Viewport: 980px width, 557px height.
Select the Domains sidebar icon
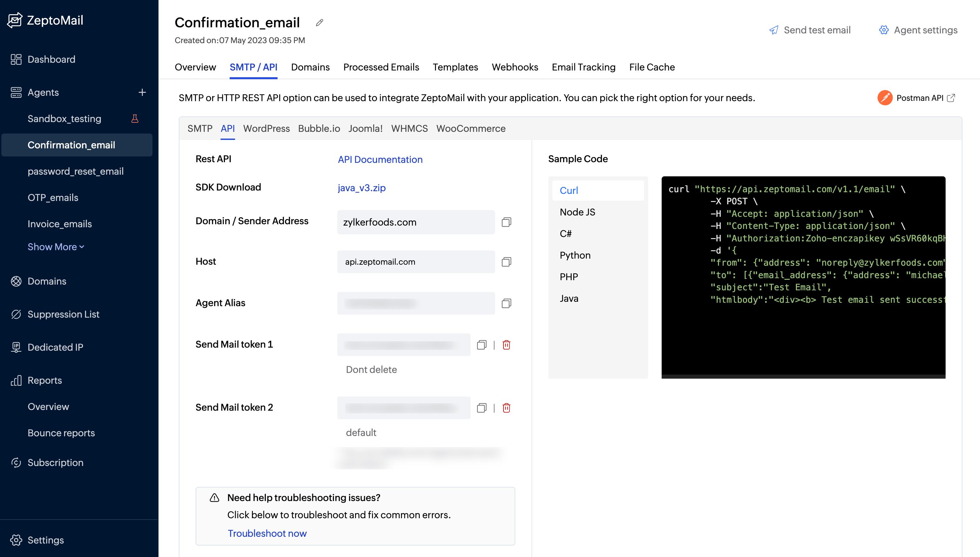pos(16,281)
